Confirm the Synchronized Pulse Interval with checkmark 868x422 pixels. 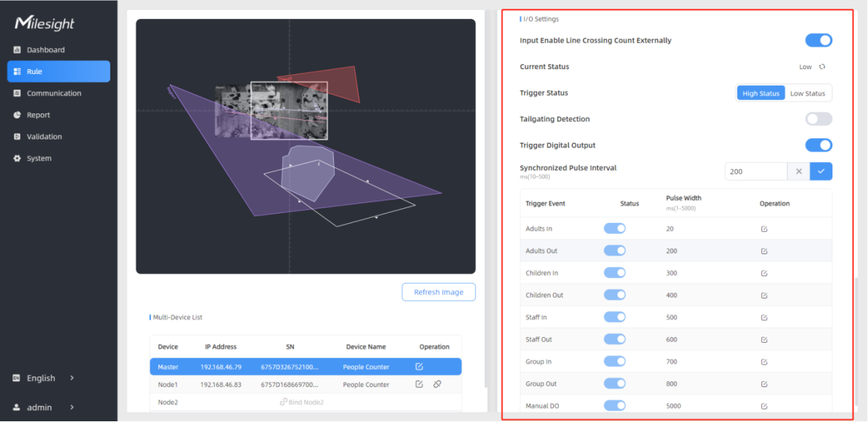tap(821, 171)
